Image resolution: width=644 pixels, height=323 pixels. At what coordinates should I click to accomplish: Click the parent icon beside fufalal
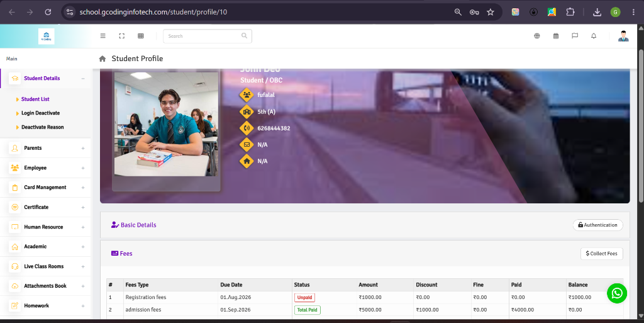tap(247, 95)
